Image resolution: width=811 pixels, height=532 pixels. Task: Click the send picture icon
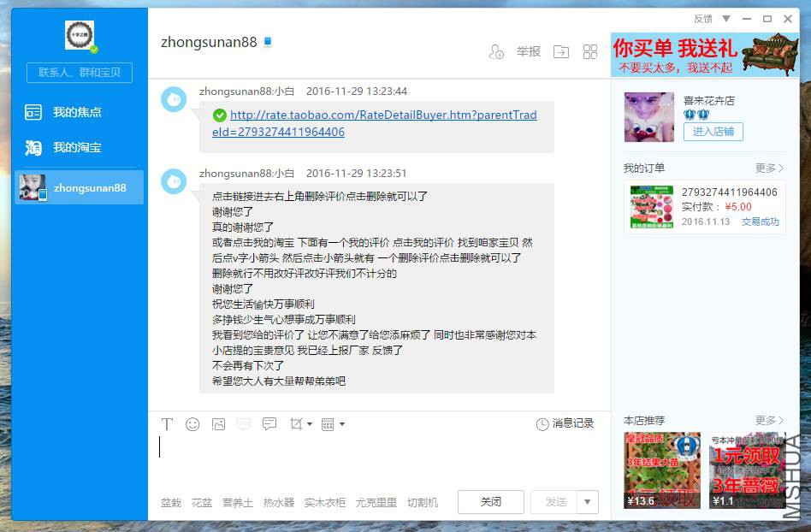click(x=218, y=424)
